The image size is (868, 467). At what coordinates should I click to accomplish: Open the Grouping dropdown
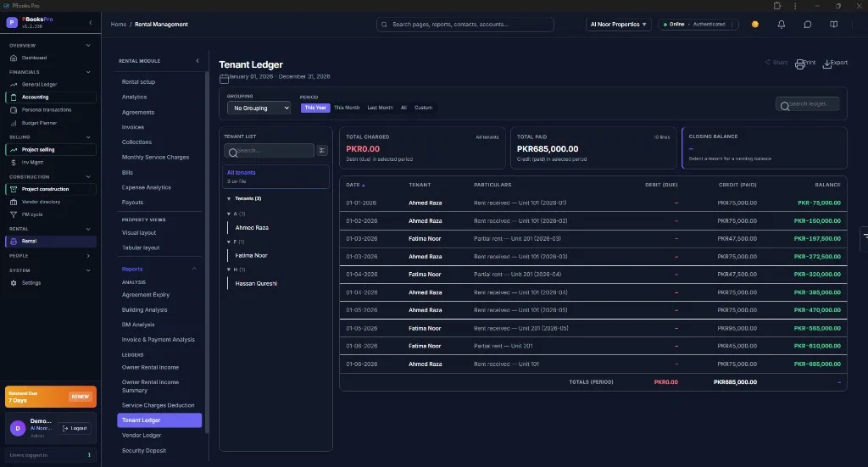(x=259, y=108)
